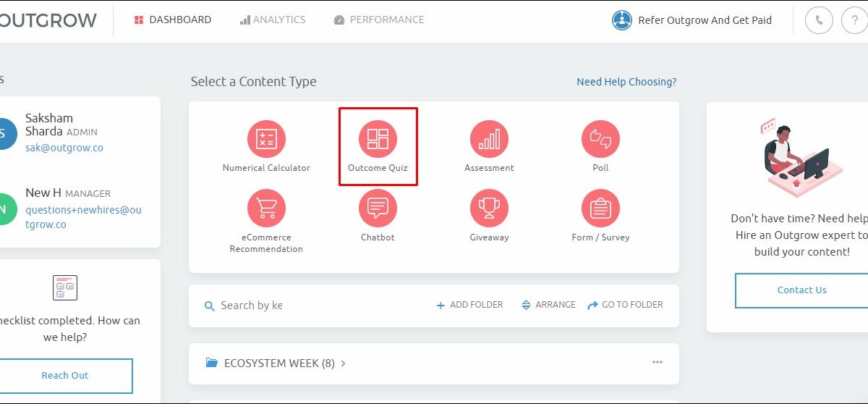Pick the Assessment bar chart icon
The height and width of the screenshot is (404, 868).
(x=489, y=139)
